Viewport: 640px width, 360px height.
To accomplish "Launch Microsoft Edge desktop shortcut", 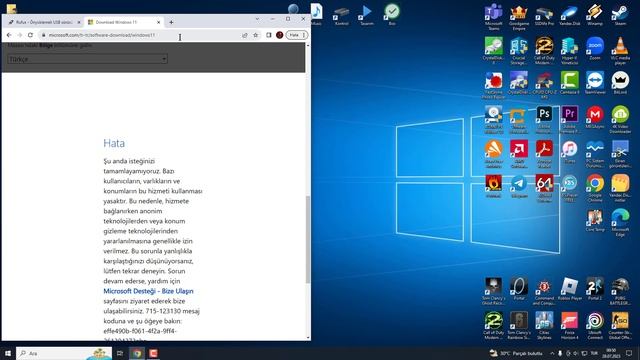I will tap(620, 223).
